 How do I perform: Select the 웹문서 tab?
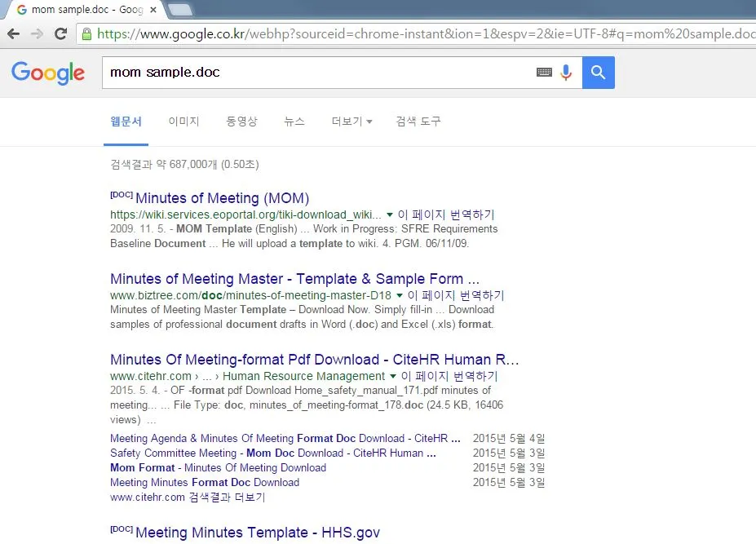126,122
